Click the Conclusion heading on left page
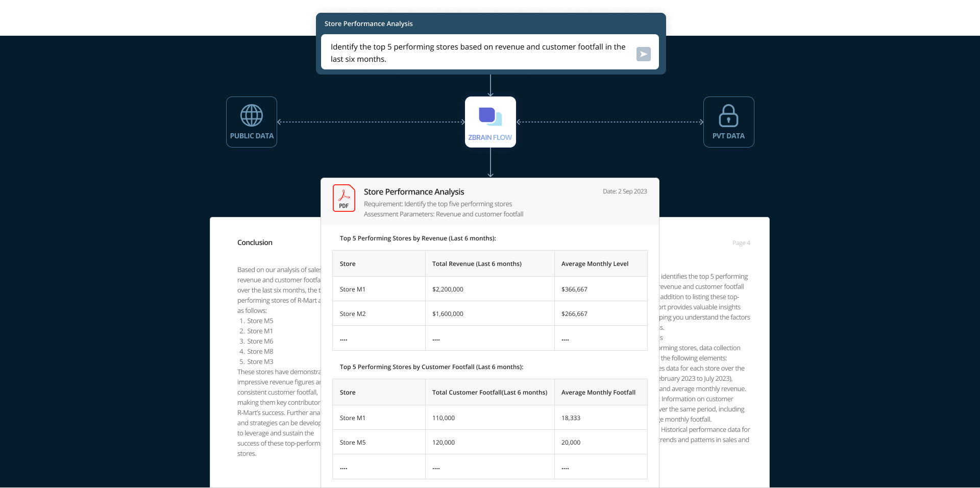The image size is (980, 488). (x=255, y=242)
